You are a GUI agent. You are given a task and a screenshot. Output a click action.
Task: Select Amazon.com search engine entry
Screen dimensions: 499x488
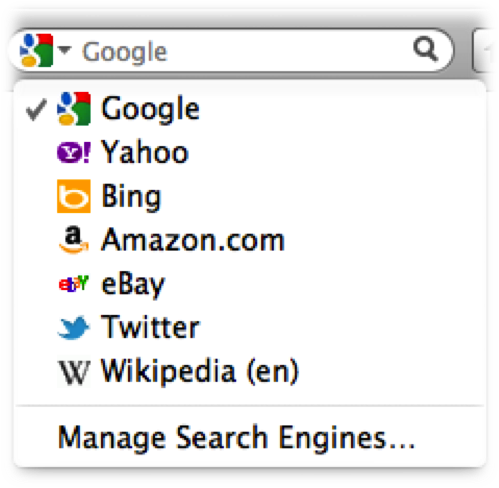click(250, 240)
